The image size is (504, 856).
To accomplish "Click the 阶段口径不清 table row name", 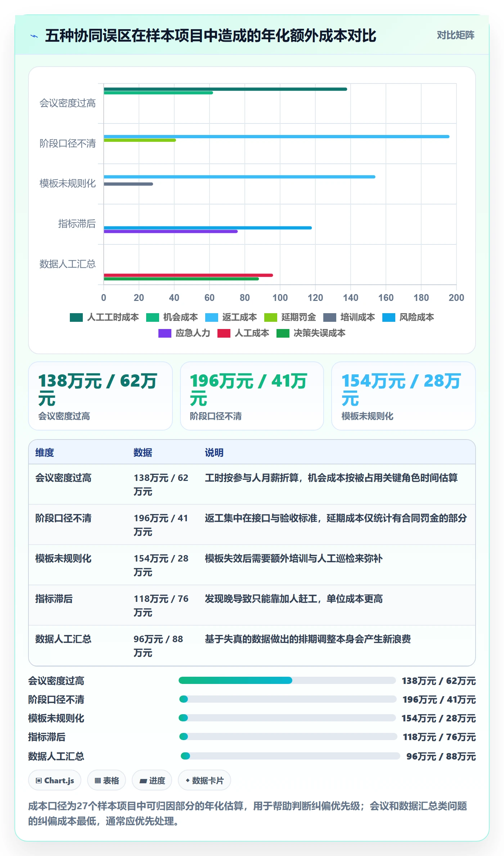I will tap(63, 518).
